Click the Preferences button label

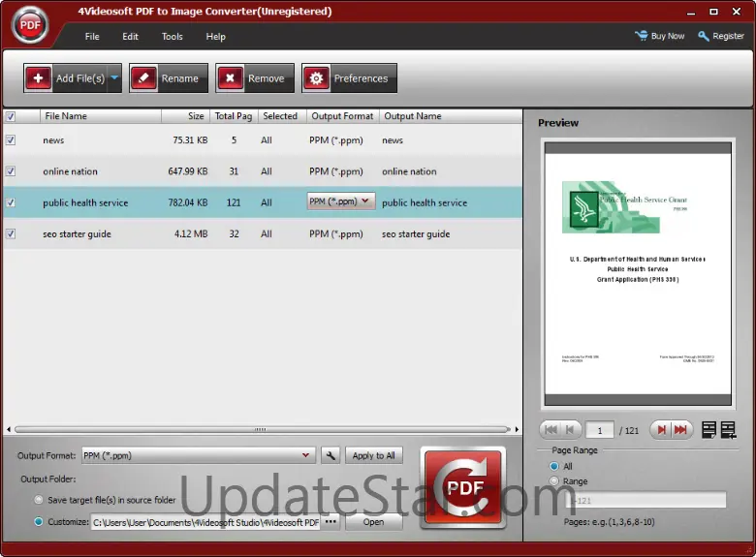[x=361, y=78]
